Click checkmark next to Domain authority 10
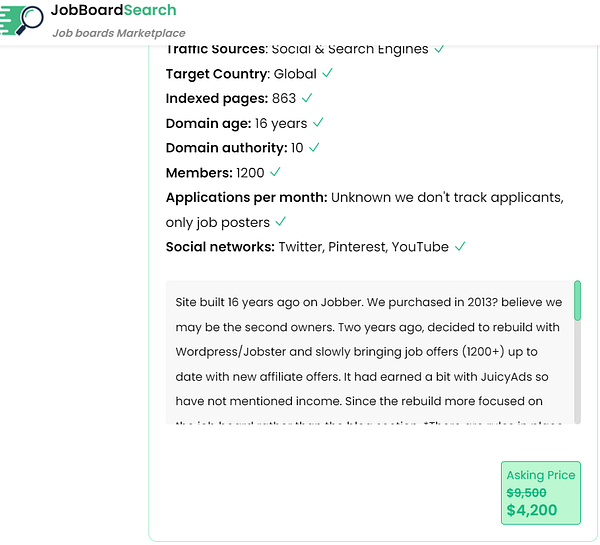The width and height of the screenshot is (600, 545). (314, 147)
